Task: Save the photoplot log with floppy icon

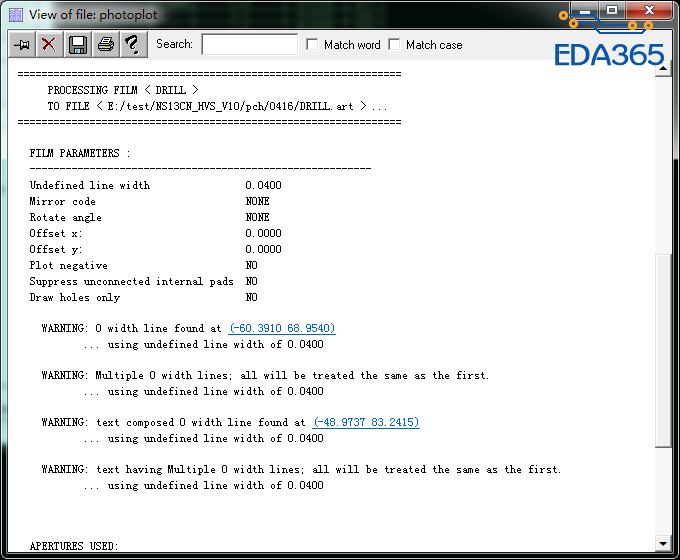Action: point(78,44)
